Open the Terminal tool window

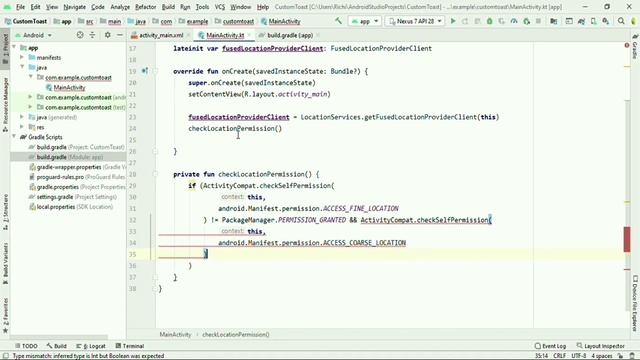[x=130, y=346]
